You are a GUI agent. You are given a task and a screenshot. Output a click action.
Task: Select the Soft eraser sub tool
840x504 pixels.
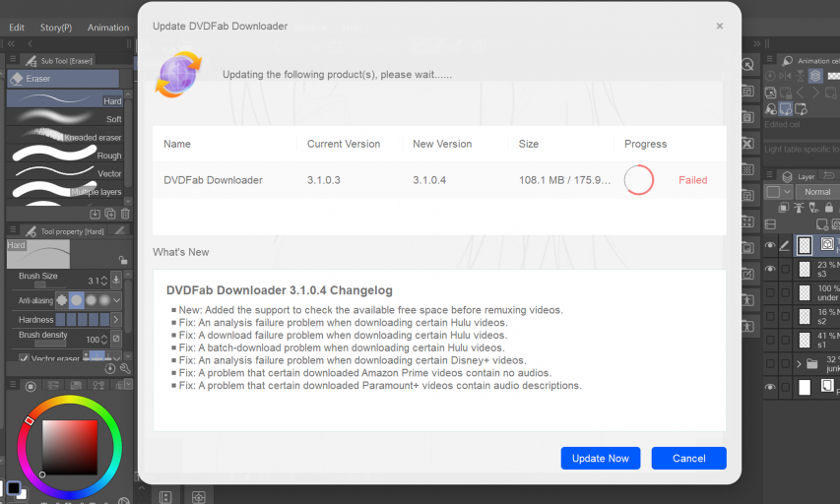[65, 117]
